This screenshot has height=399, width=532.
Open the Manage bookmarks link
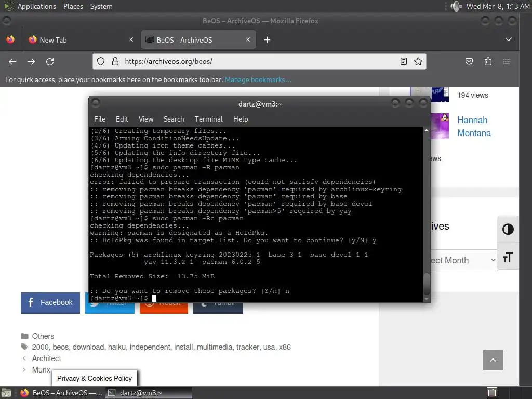[x=258, y=79]
